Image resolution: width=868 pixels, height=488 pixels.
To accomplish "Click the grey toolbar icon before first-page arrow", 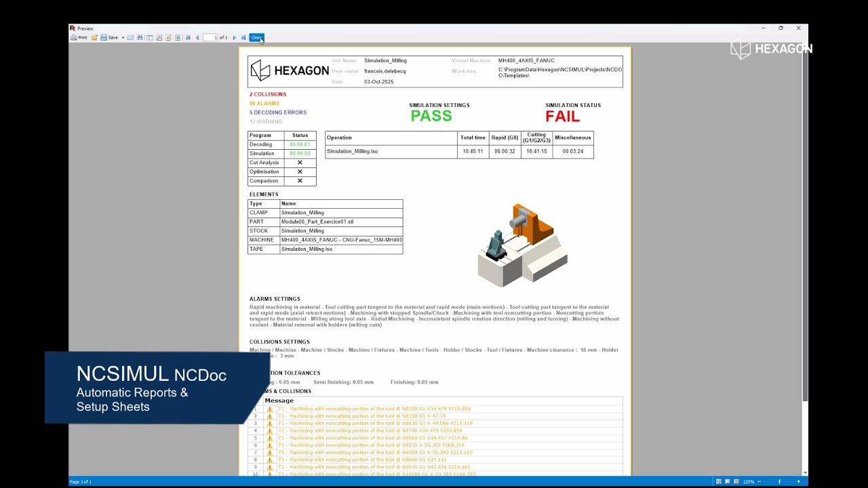I will (178, 37).
